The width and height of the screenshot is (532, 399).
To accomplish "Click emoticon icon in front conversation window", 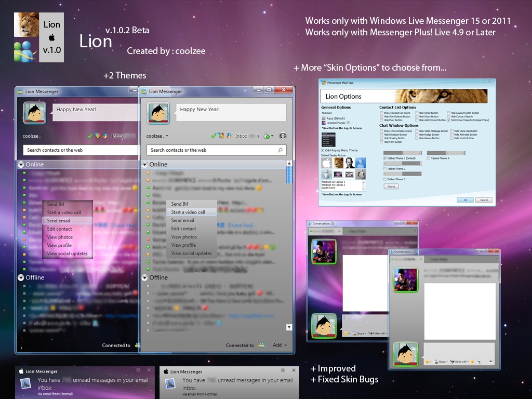I will 427,362.
